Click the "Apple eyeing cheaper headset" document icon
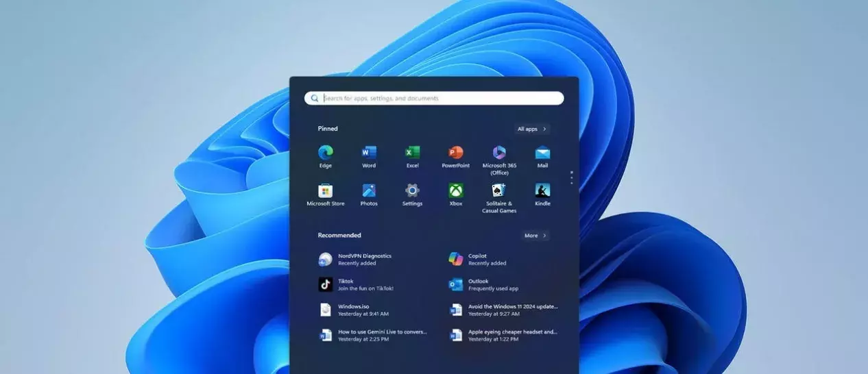 456,335
